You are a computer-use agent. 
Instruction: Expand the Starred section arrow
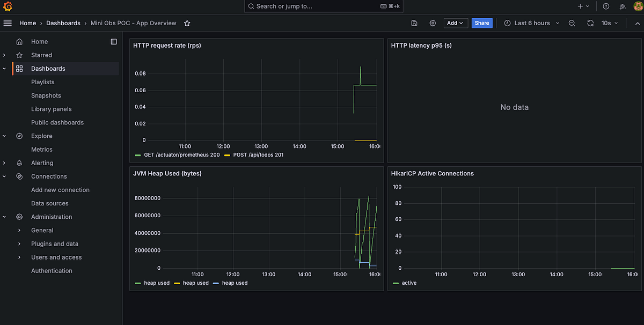[4, 55]
